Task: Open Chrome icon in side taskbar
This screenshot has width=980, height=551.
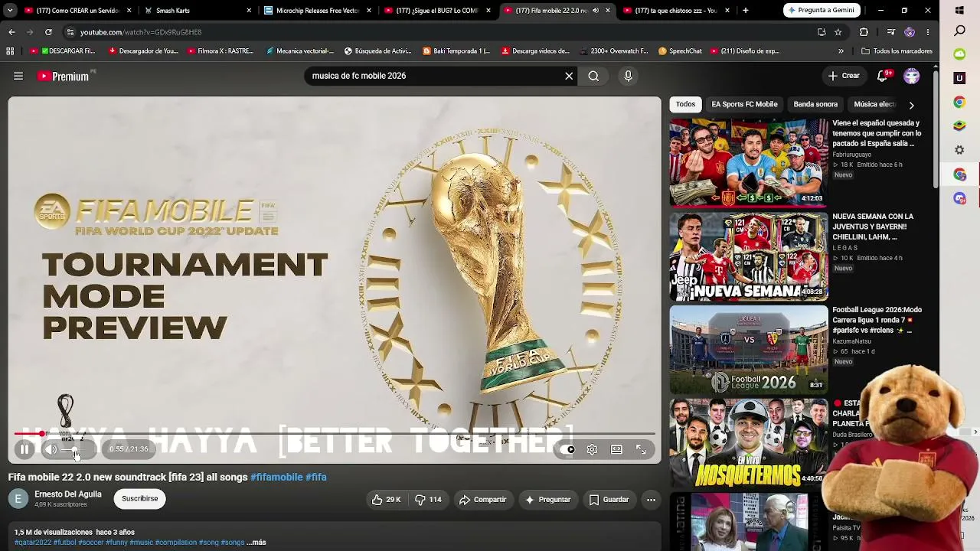Action: pyautogui.click(x=959, y=102)
